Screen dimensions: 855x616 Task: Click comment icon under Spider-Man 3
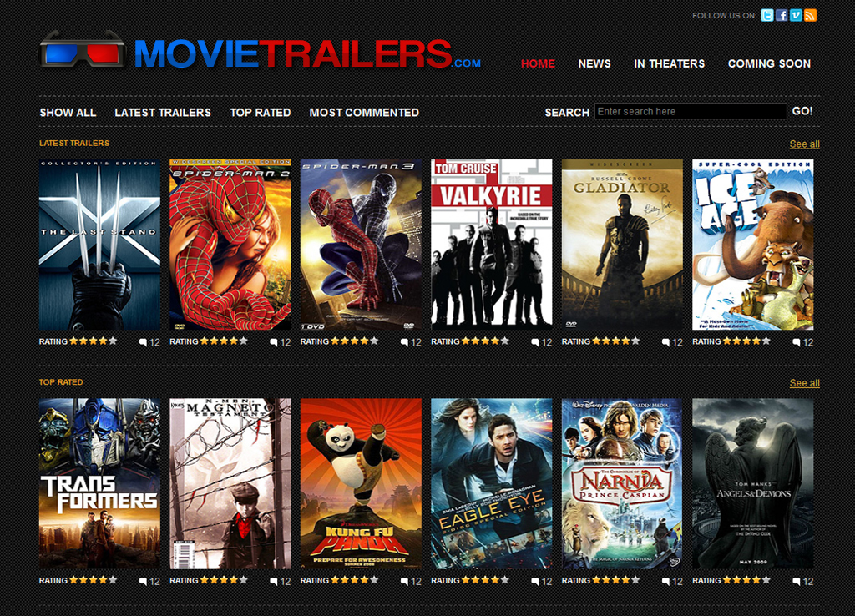tap(405, 342)
